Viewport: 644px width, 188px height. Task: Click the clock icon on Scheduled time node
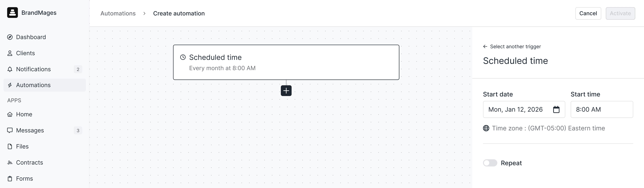pos(183,57)
